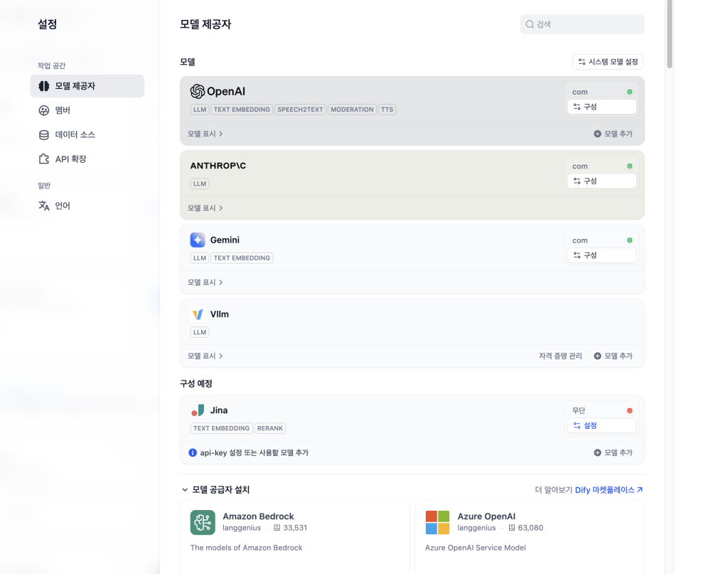
Task: Select the 언어 menu item
Action: [63, 206]
